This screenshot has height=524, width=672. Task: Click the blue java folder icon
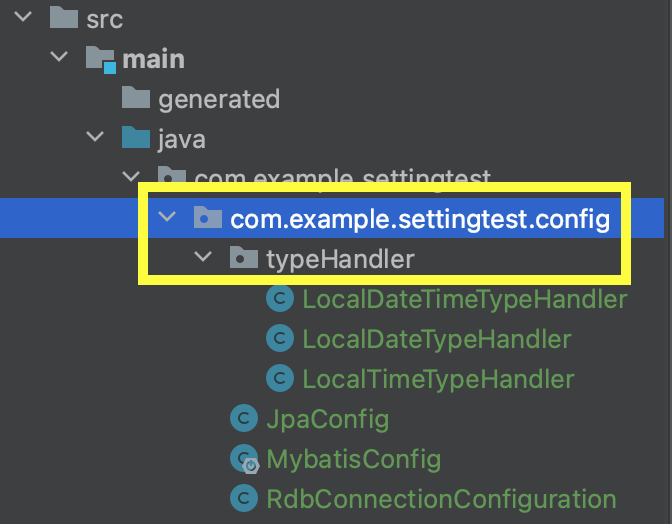136,137
